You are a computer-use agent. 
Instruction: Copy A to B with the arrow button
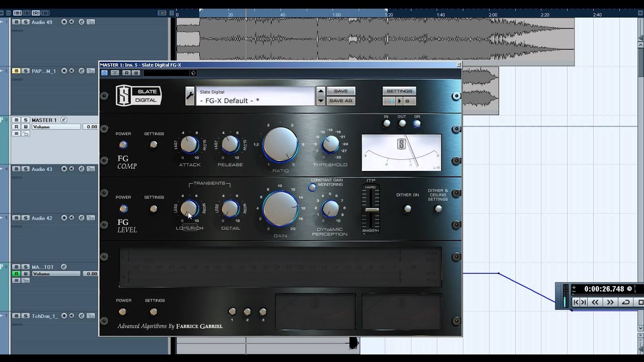coord(399,101)
